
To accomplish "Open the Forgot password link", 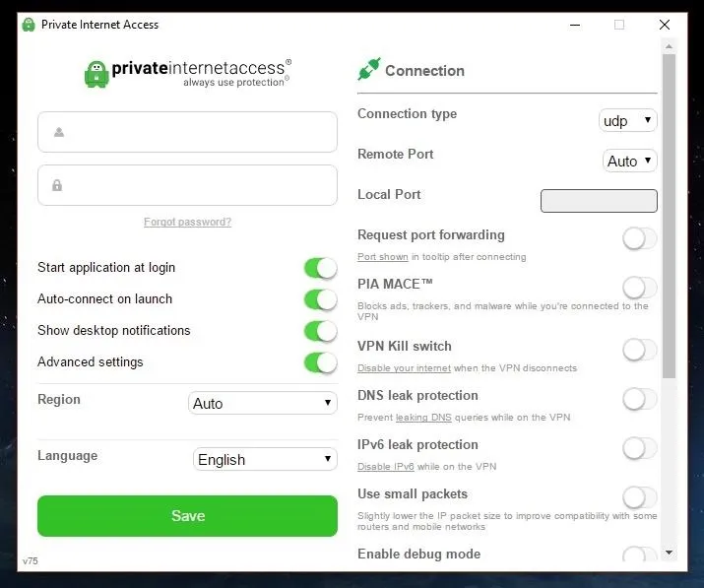I will (x=187, y=222).
